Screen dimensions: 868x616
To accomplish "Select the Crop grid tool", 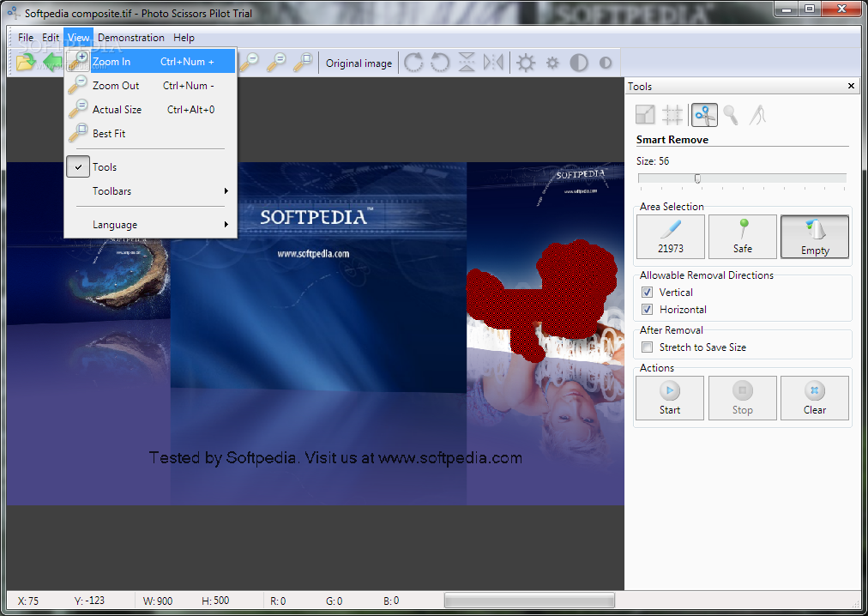I will [672, 115].
